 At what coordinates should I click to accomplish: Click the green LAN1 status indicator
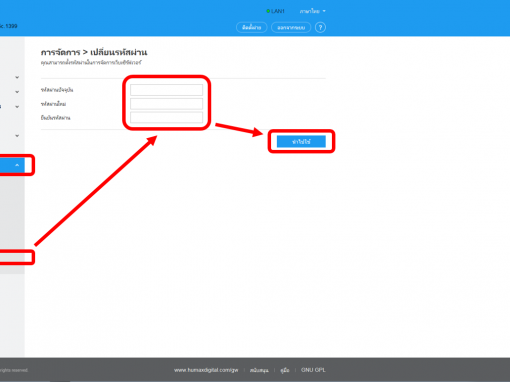(275, 11)
